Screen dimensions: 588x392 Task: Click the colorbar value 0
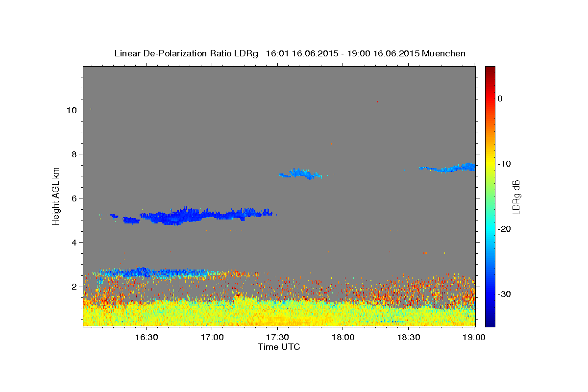(x=500, y=98)
